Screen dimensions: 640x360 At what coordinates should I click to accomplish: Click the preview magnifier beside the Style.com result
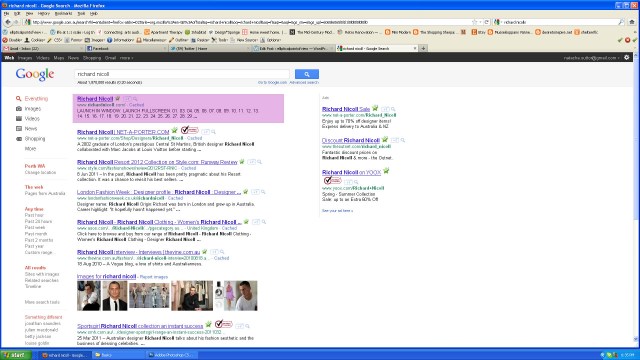point(259,162)
